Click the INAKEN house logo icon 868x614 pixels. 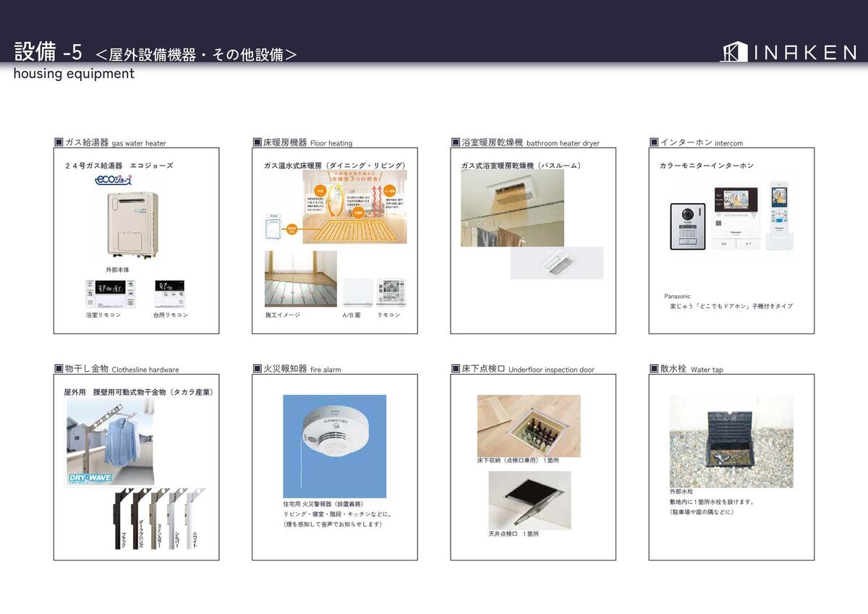point(733,52)
